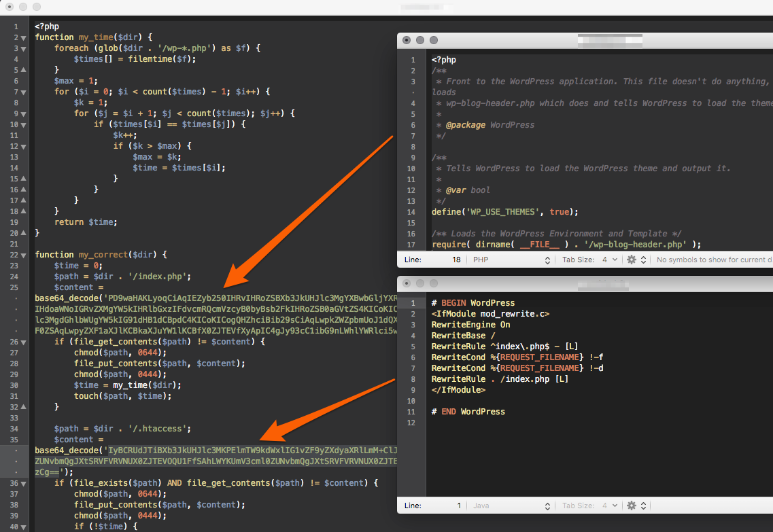
Task: Collapse the if (!$time) block at line 40
Action: (x=23, y=527)
